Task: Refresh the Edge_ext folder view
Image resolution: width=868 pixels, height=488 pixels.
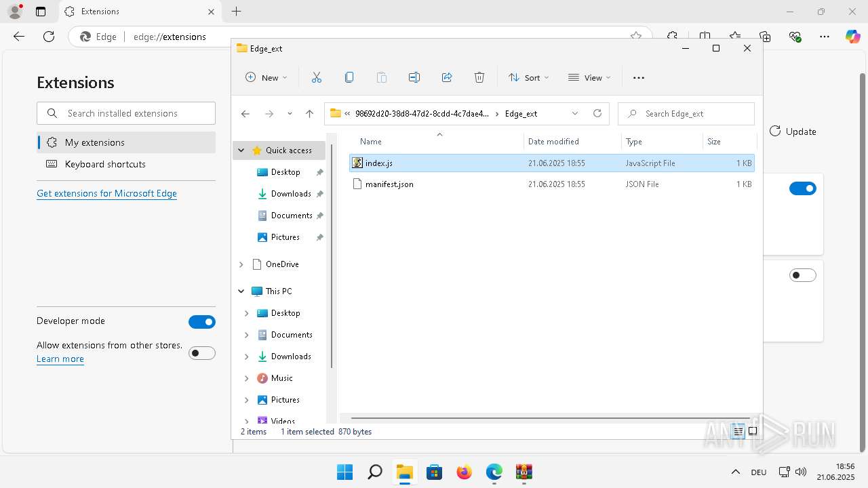Action: pyautogui.click(x=597, y=113)
